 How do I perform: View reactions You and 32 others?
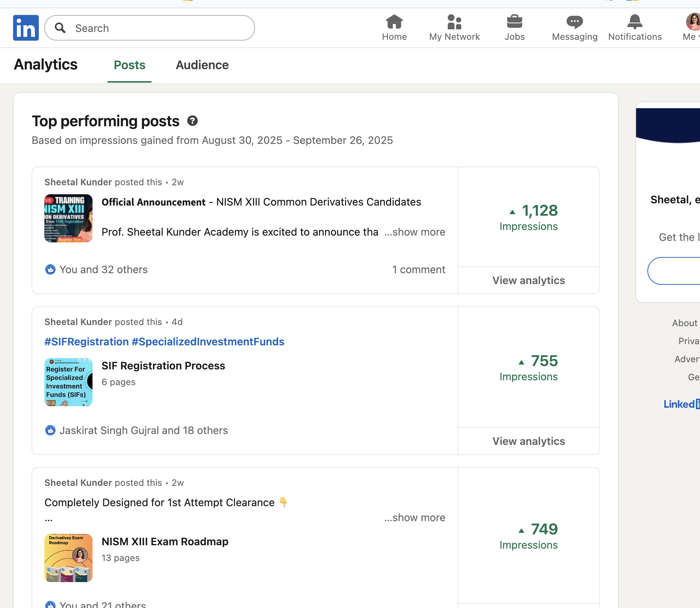(x=104, y=270)
